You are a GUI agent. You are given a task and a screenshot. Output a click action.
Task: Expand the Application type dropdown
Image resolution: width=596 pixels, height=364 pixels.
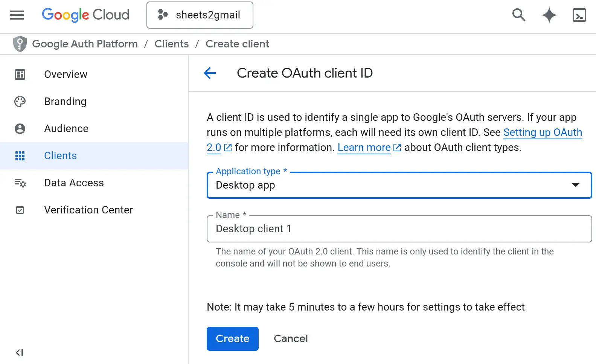392,185
